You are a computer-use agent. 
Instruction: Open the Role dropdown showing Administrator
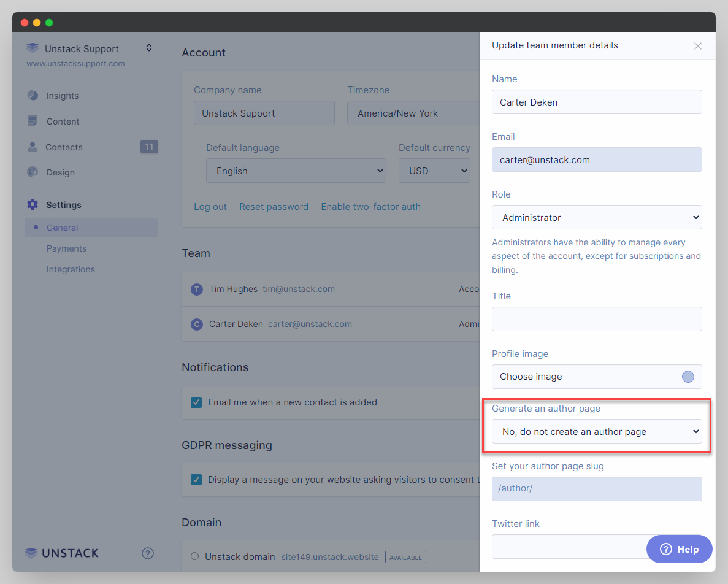(597, 217)
